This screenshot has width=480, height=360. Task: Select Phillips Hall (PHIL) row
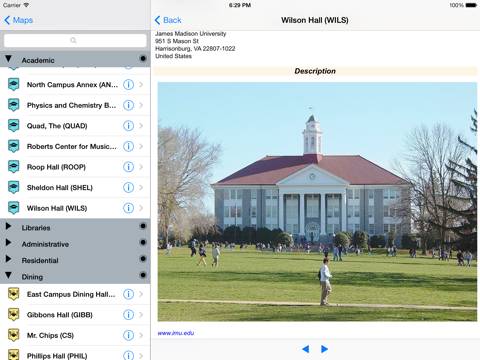pyautogui.click(x=75, y=354)
